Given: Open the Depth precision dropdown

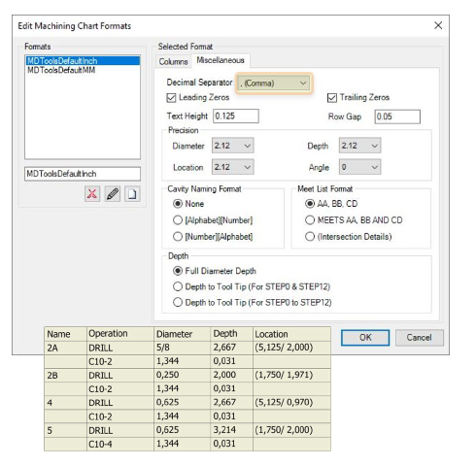Looking at the screenshot, I should click(x=359, y=146).
